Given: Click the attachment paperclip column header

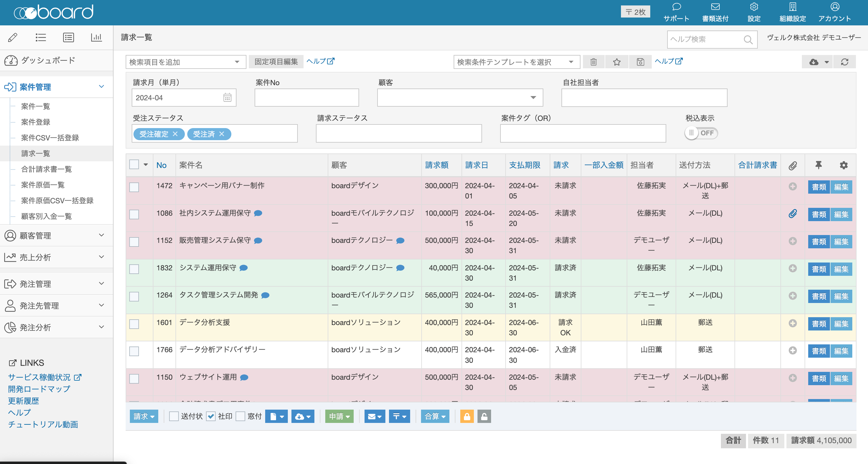Looking at the screenshot, I should tap(792, 166).
